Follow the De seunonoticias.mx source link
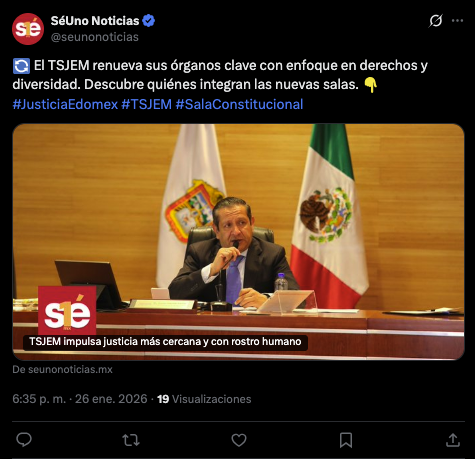Screen dimensions: 475x459 (62, 369)
